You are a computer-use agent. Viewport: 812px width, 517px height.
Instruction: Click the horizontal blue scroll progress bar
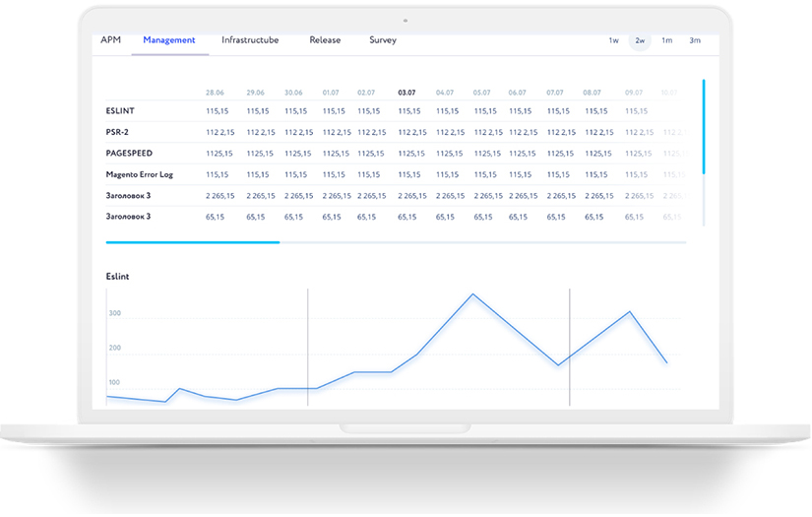pos(192,241)
